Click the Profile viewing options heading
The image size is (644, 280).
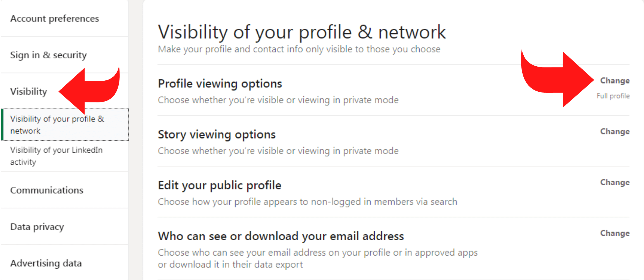220,84
